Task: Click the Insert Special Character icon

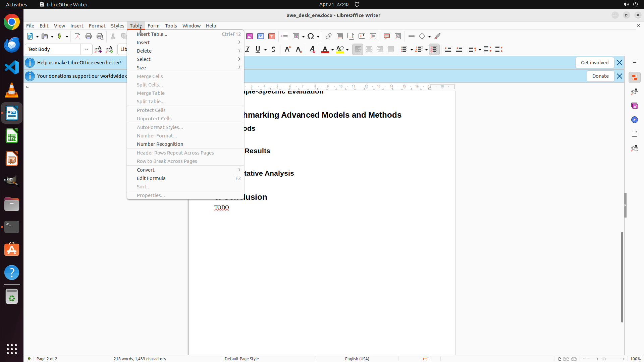Action: (x=311, y=36)
